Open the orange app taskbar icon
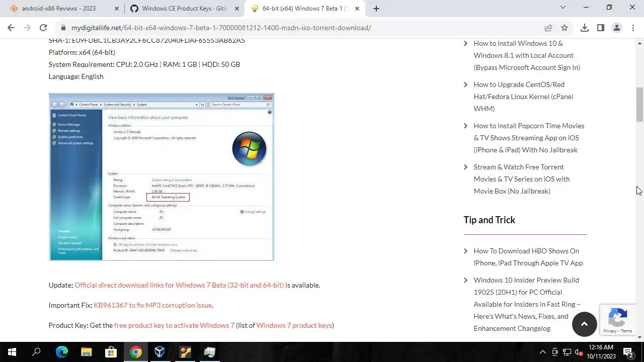The width and height of the screenshot is (644, 362). (185, 352)
